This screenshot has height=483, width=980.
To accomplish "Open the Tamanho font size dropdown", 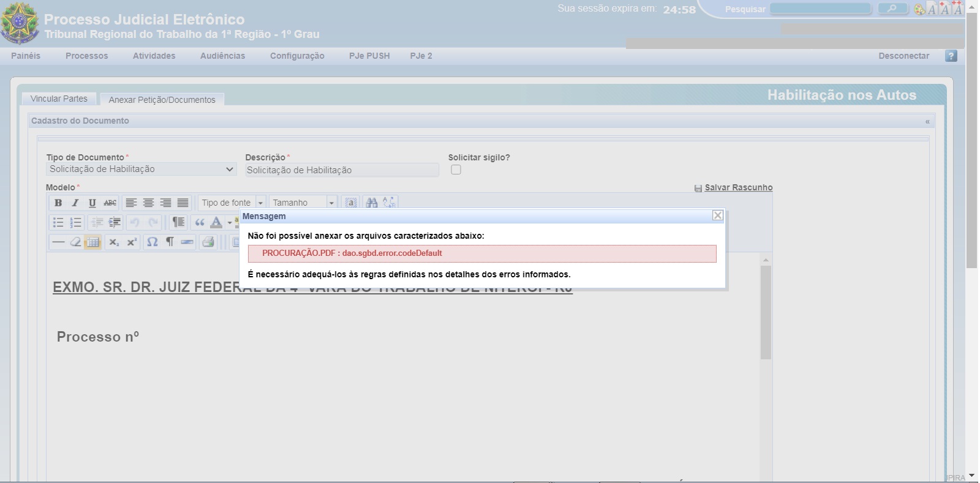I will (x=331, y=203).
